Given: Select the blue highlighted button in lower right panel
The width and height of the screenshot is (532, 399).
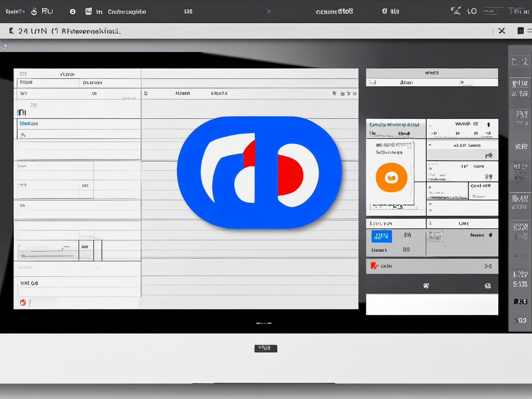Looking at the screenshot, I should click(x=381, y=236).
